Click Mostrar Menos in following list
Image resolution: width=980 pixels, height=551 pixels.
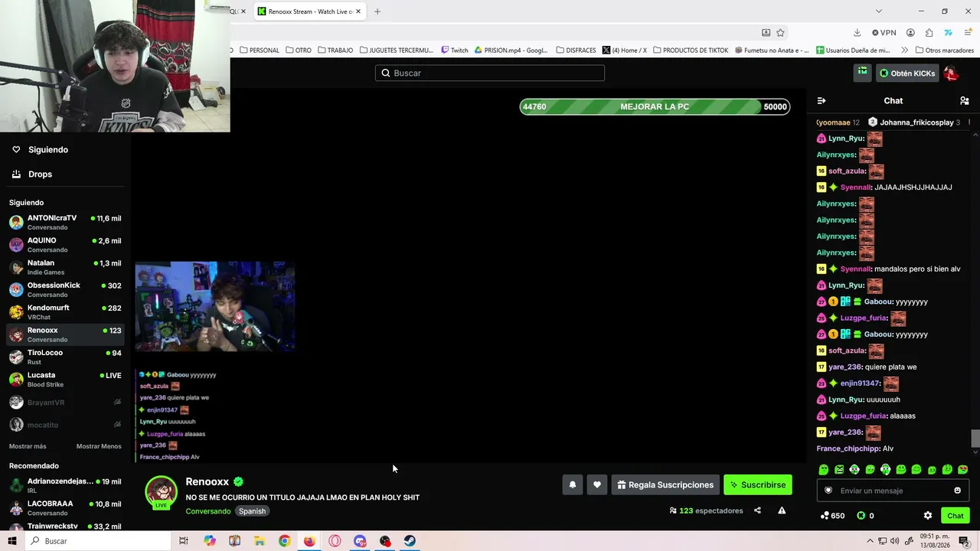coord(99,446)
